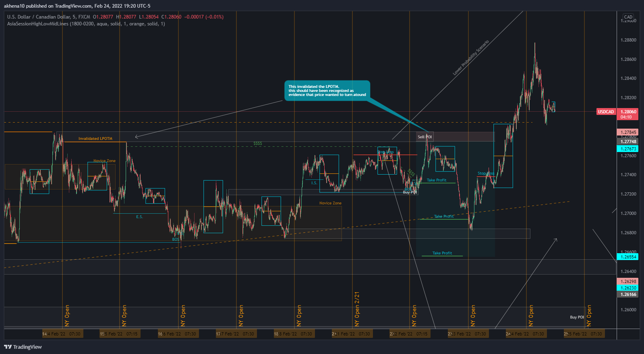Click the 1.26400 price axis value
The height and width of the screenshot is (354, 644).
[628, 271]
